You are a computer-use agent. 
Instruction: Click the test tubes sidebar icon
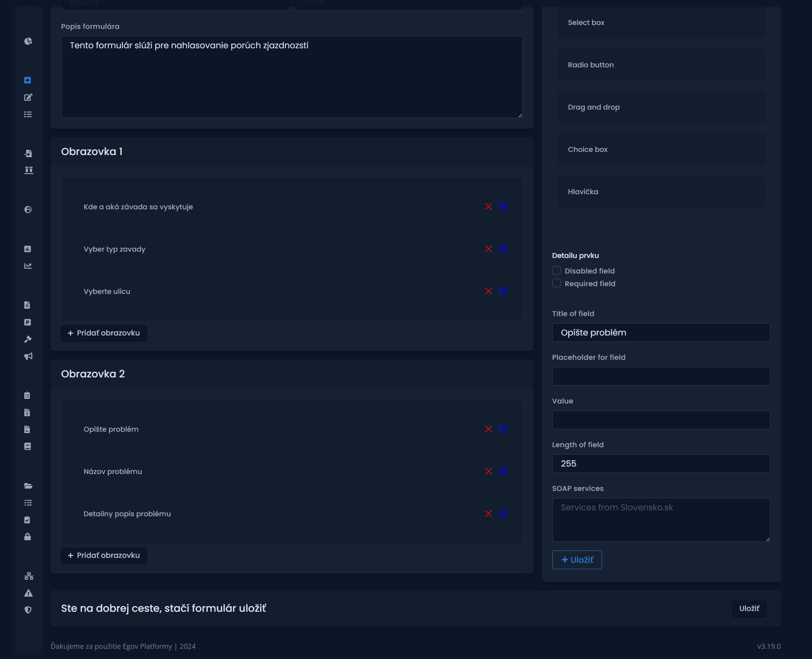point(29,170)
